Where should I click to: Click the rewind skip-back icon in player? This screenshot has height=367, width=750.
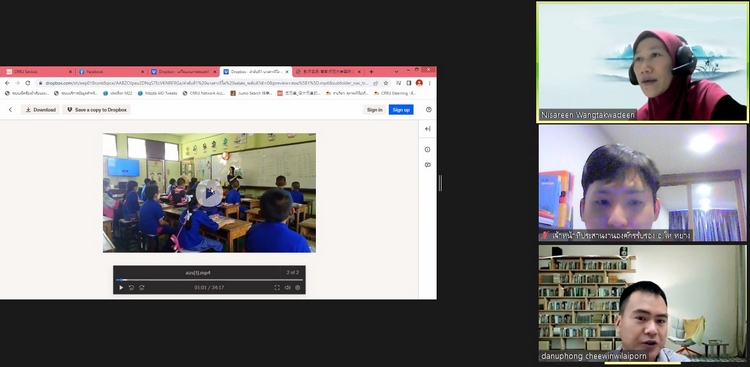tap(132, 288)
